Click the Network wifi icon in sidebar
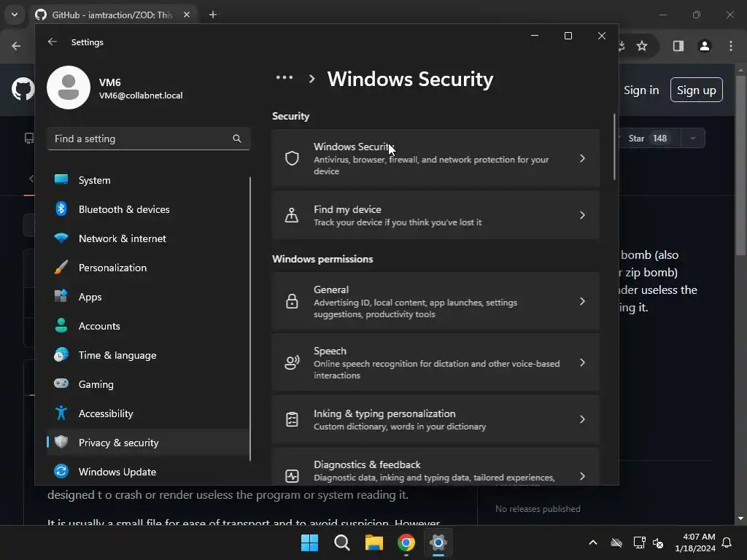Image resolution: width=747 pixels, height=560 pixels. (x=61, y=238)
